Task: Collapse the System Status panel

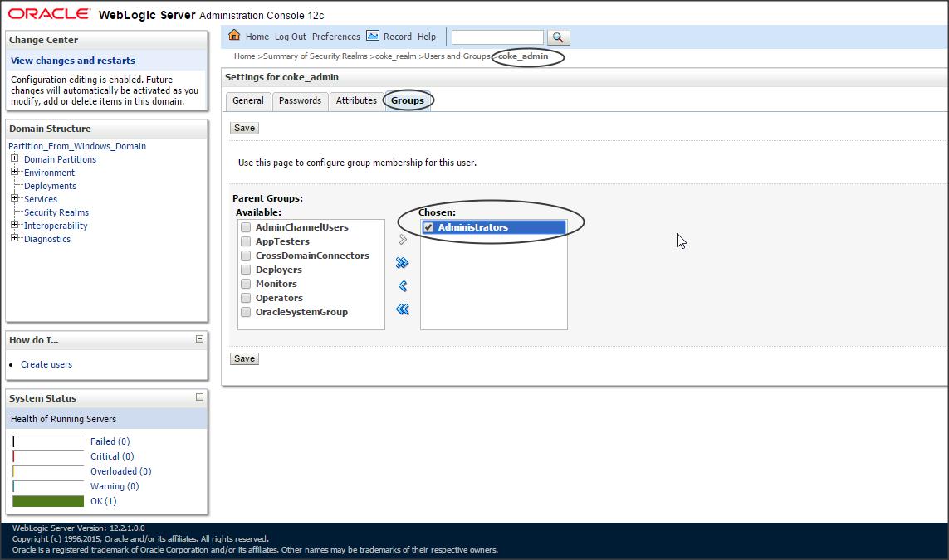Action: 199,397
